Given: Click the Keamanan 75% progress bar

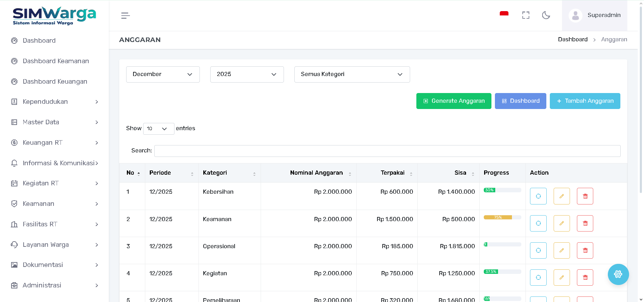Looking at the screenshot, I should click(x=502, y=217).
